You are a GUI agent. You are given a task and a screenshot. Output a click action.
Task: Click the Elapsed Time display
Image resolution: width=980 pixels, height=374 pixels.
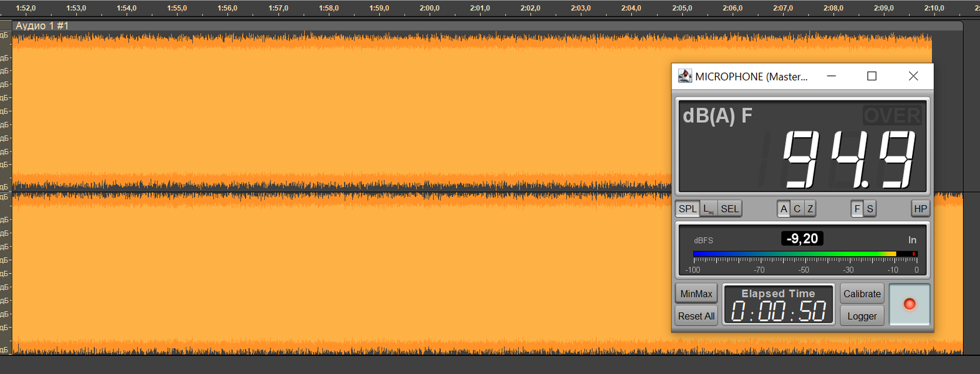coord(778,305)
